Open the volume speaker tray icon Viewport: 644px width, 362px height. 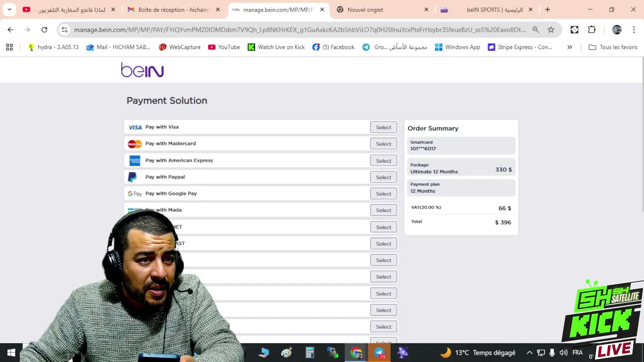coord(563,352)
